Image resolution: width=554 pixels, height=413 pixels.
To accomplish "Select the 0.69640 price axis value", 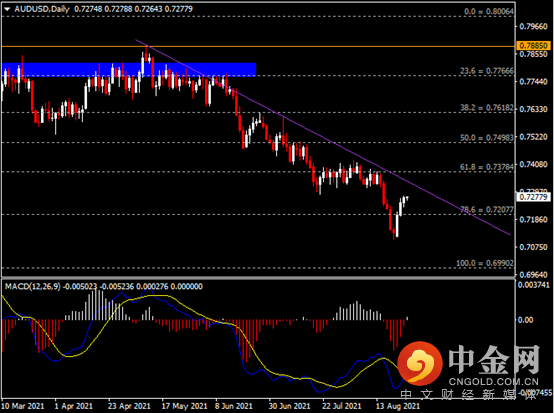I will (534, 275).
